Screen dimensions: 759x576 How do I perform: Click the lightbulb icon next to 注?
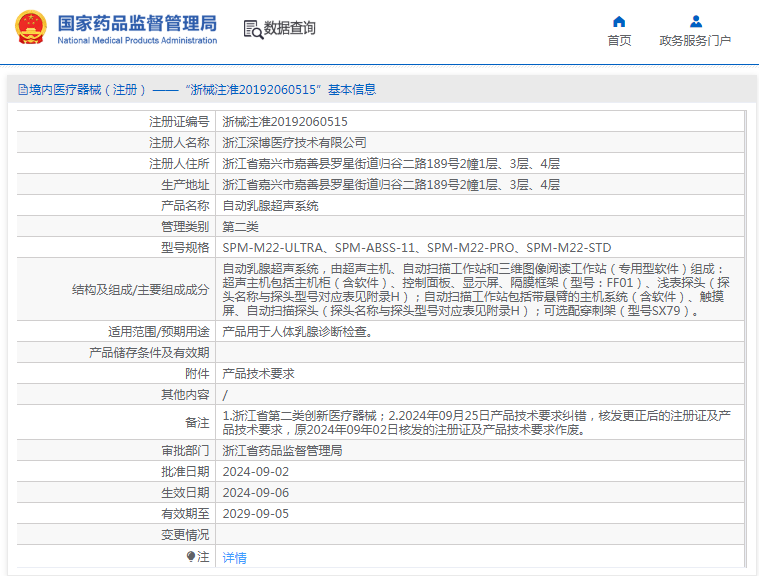(x=191, y=557)
